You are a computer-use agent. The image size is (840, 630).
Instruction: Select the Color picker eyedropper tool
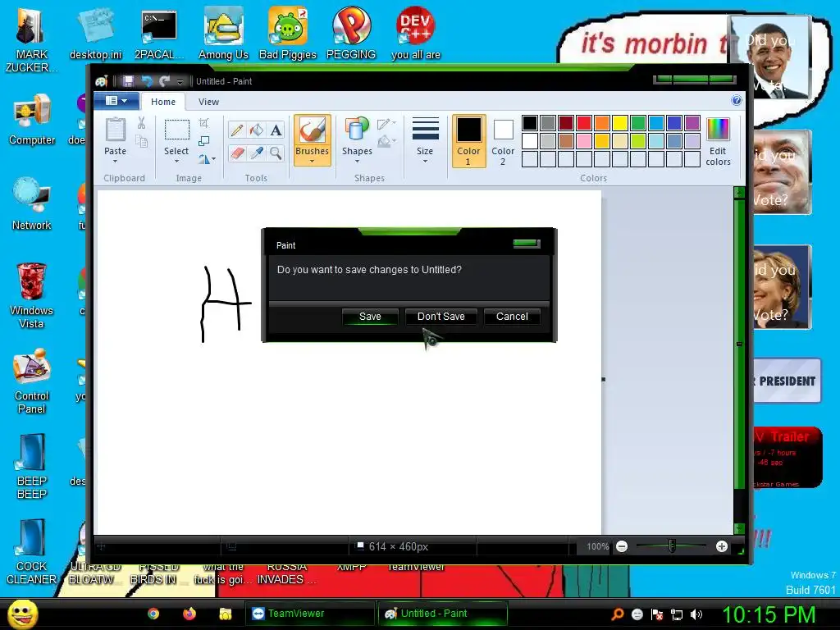(x=257, y=153)
